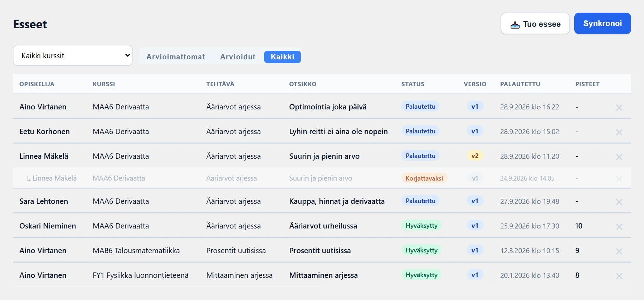Click the Hyväksytty status on Oskari Nieminen's row
This screenshot has width=644, height=300.
pos(421,226)
